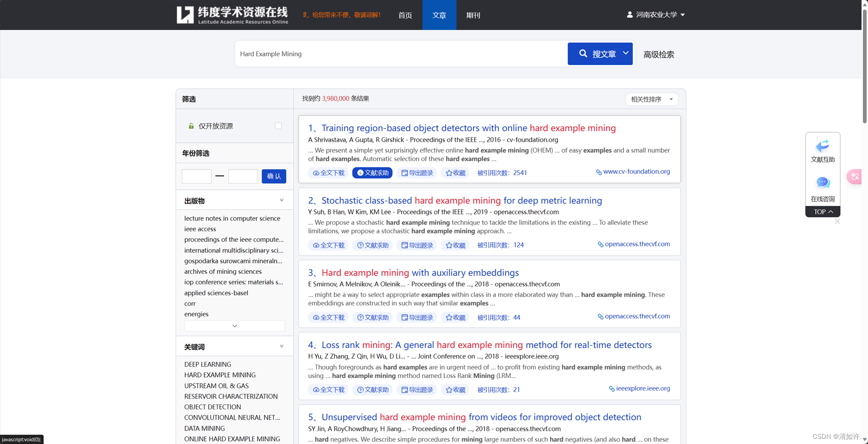This screenshot has height=444, width=868.
Task: Go to the 首页 menu item
Action: 404,15
